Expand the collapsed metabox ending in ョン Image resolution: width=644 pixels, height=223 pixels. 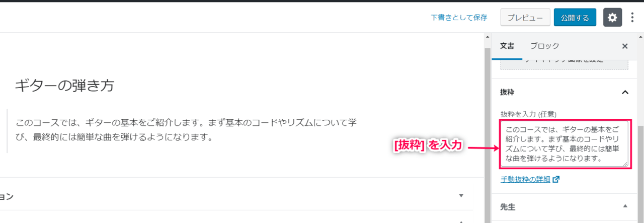[x=461, y=196]
